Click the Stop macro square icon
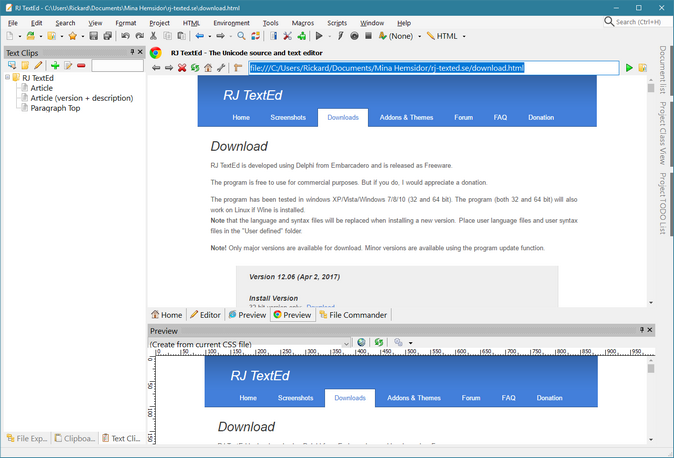 tap(368, 36)
